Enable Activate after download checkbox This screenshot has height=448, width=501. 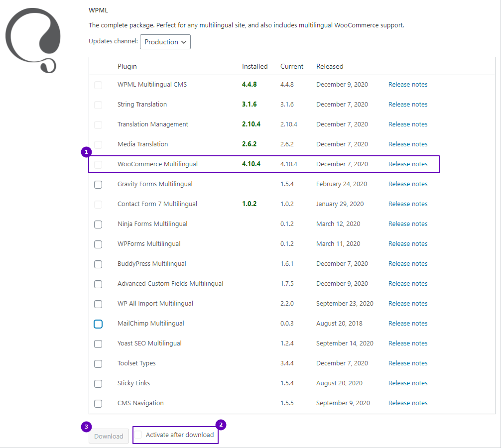coord(138,435)
